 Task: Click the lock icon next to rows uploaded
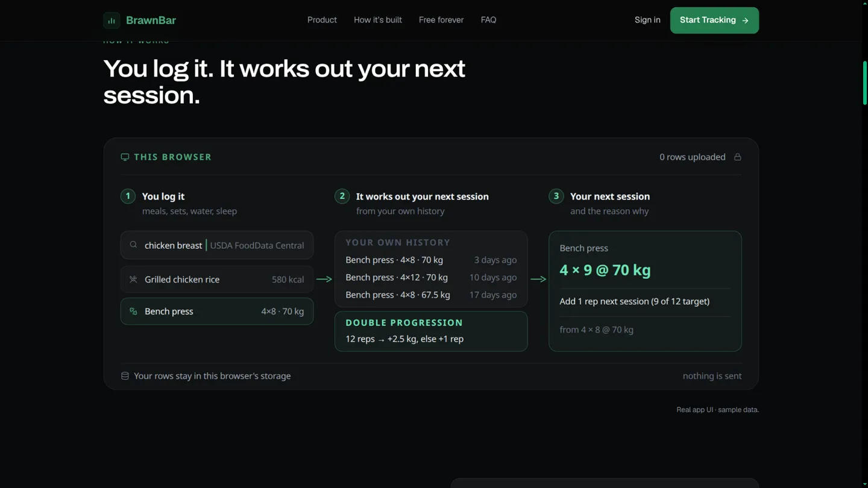point(737,157)
